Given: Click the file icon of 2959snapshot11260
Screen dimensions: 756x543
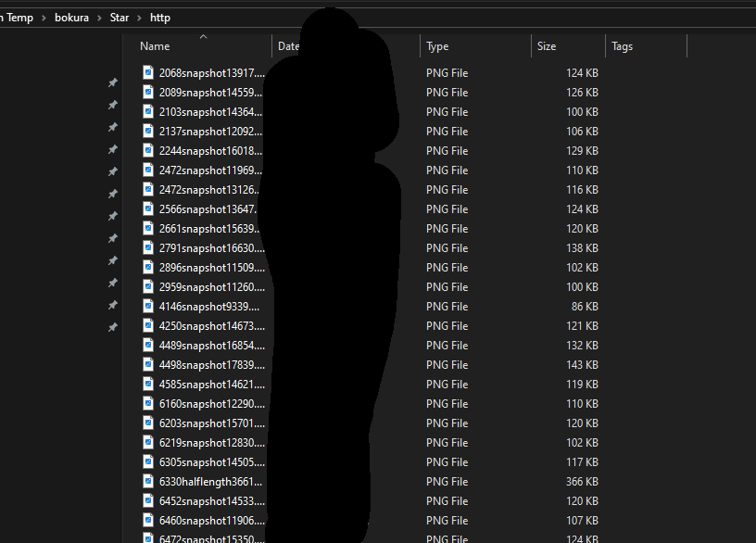Looking at the screenshot, I should click(x=148, y=287).
